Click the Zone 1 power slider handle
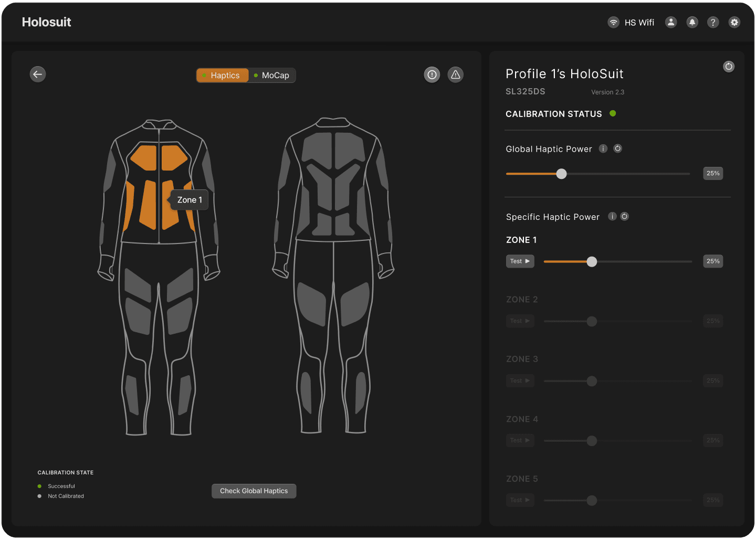The width and height of the screenshot is (756, 540). (592, 262)
